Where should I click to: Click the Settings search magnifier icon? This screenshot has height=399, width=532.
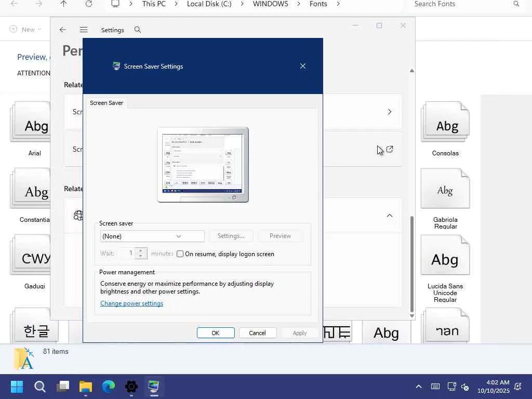coord(137,30)
